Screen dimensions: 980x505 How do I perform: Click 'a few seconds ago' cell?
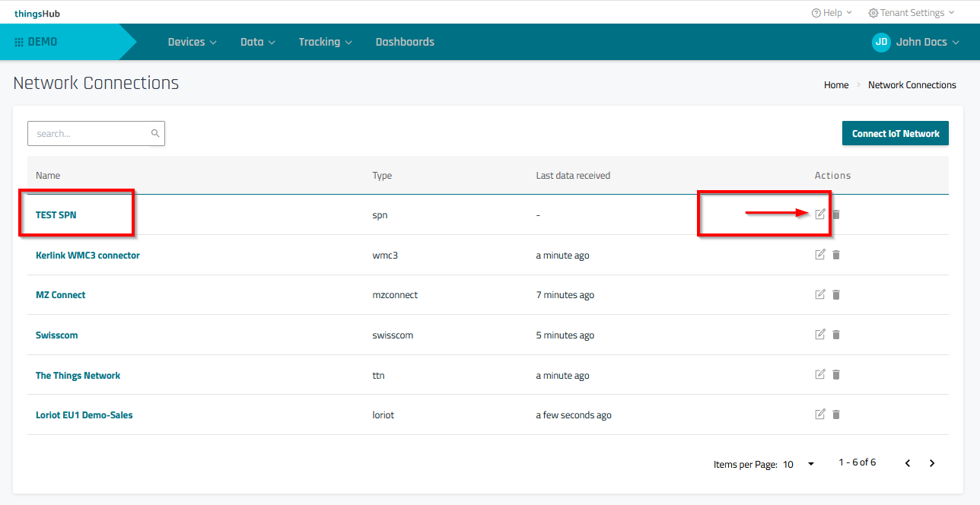tap(574, 415)
